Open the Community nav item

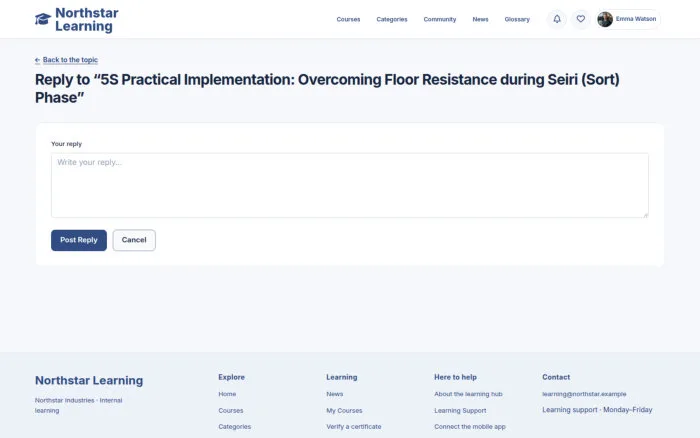(440, 19)
